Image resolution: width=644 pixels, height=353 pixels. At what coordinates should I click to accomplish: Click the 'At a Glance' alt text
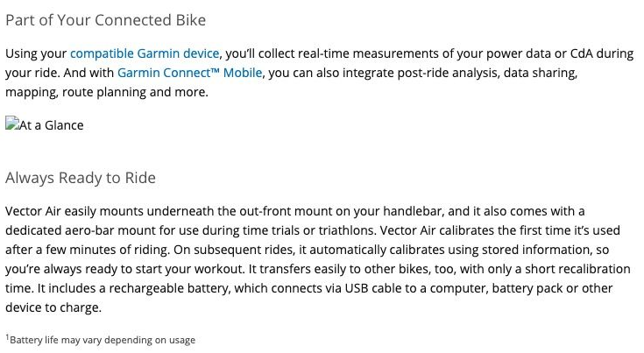pos(52,125)
